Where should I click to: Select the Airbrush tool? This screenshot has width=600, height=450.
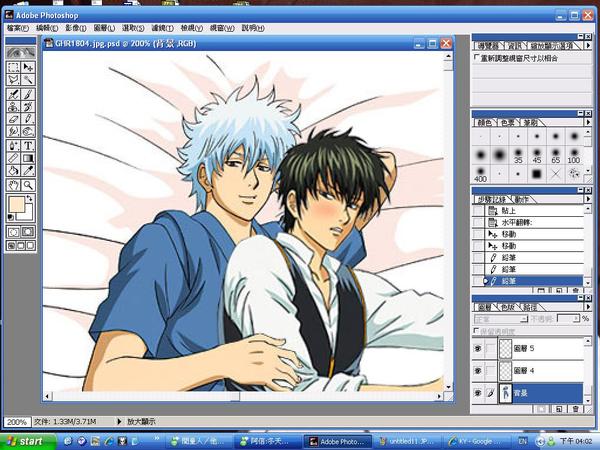(x=13, y=94)
